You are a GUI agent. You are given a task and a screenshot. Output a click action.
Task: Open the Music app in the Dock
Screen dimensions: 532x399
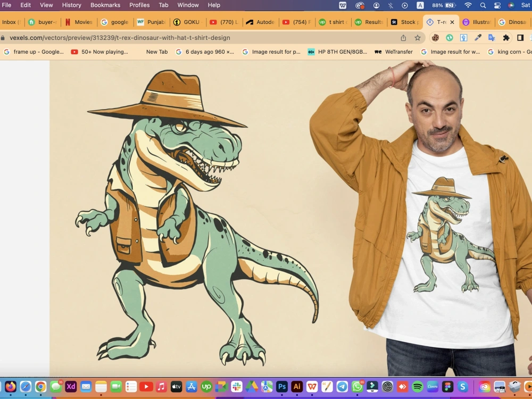click(161, 386)
